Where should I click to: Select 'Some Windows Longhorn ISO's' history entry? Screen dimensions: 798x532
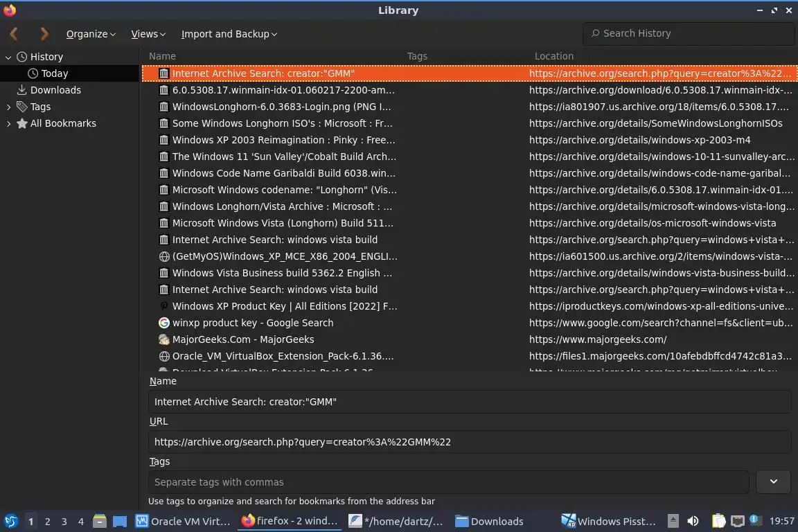[470, 124]
